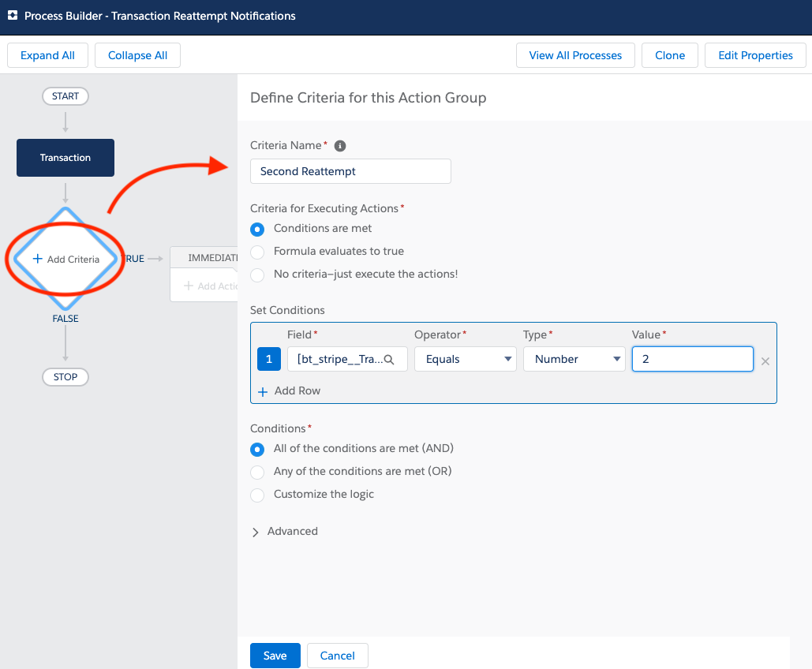Open the Criteria Name info tooltip icon
812x669 pixels.
339,146
